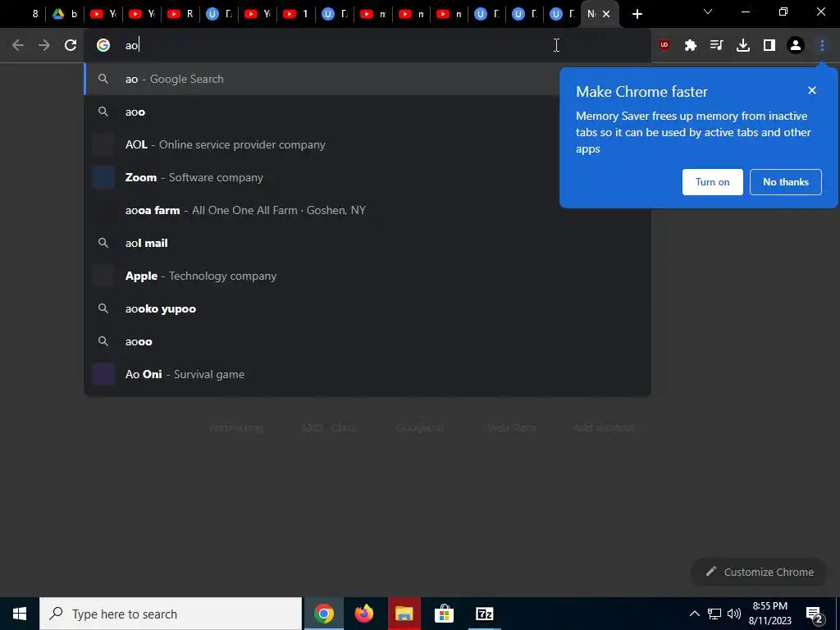
Task: Turn on Memory Saver
Action: 713,182
